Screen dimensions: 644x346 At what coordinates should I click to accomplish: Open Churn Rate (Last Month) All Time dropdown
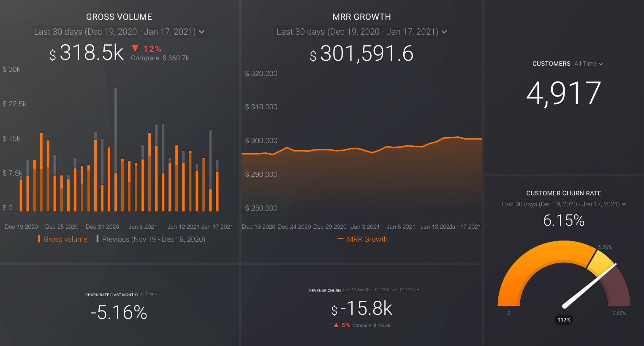149,294
